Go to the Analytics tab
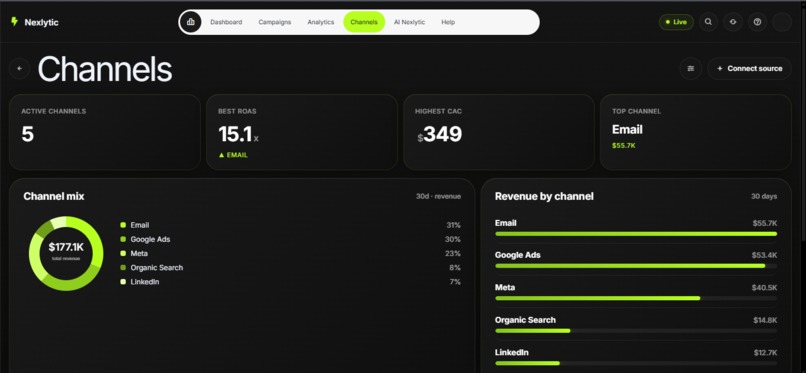Viewport: 806px width, 373px height. coord(321,22)
